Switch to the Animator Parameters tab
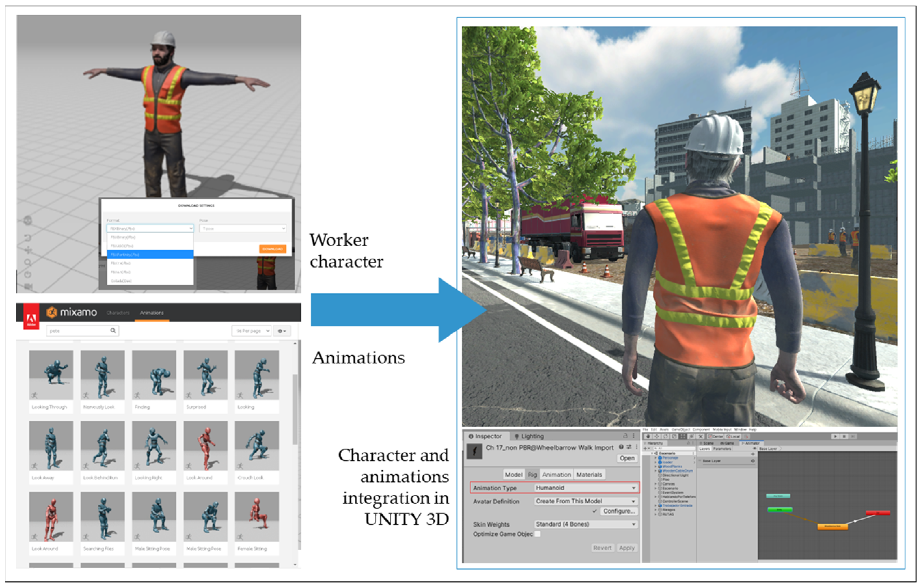This screenshot has height=588, width=921. coord(722,449)
